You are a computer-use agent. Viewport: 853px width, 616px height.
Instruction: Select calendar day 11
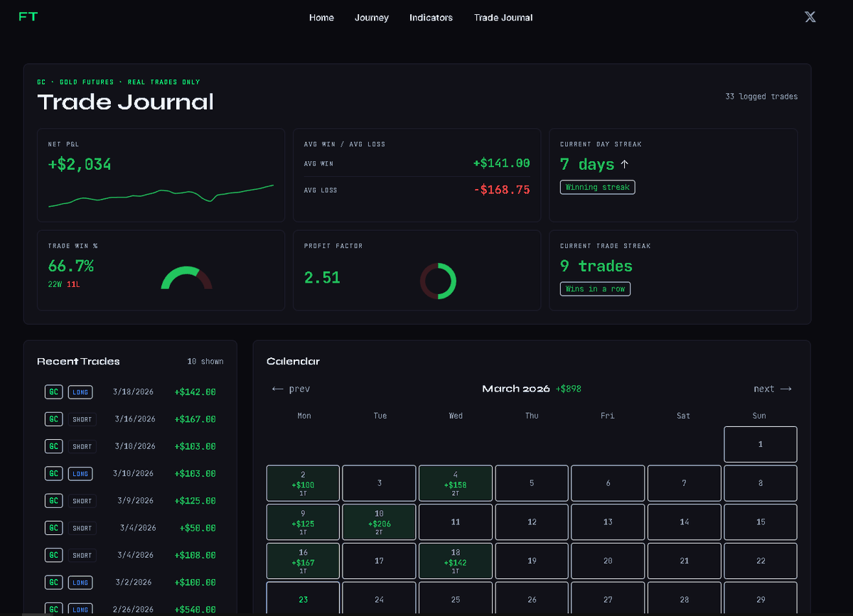(x=456, y=522)
